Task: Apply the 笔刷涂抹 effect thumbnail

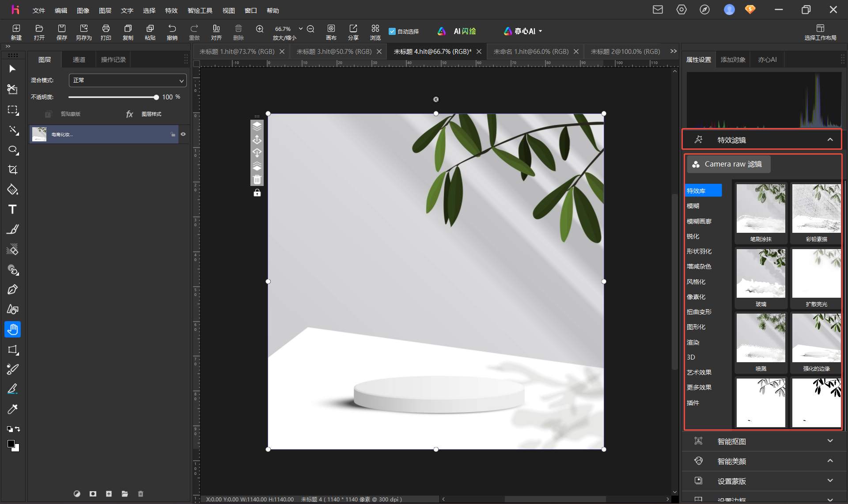Action: pos(761,213)
